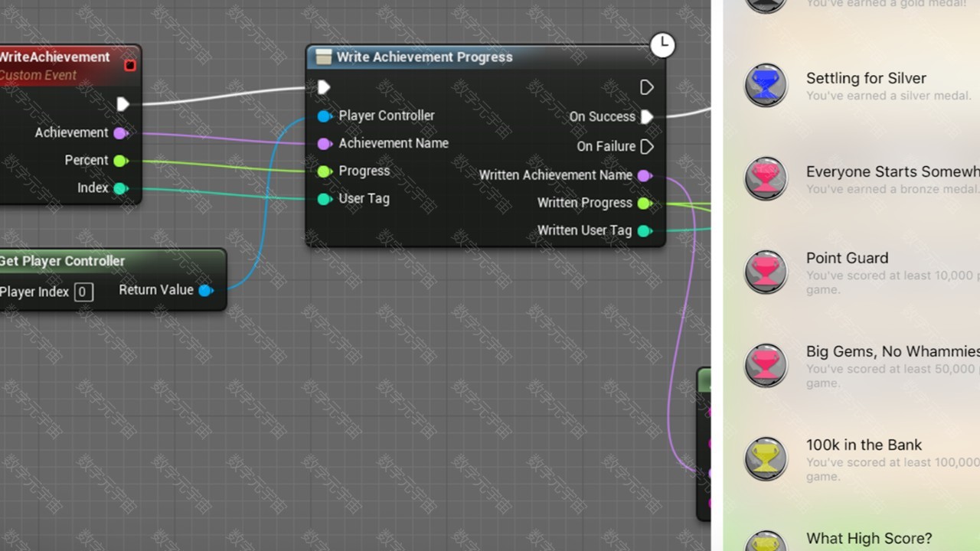Image resolution: width=980 pixels, height=551 pixels.
Task: Click the exec input pin on Write Achievement Progress
Action: [x=324, y=87]
